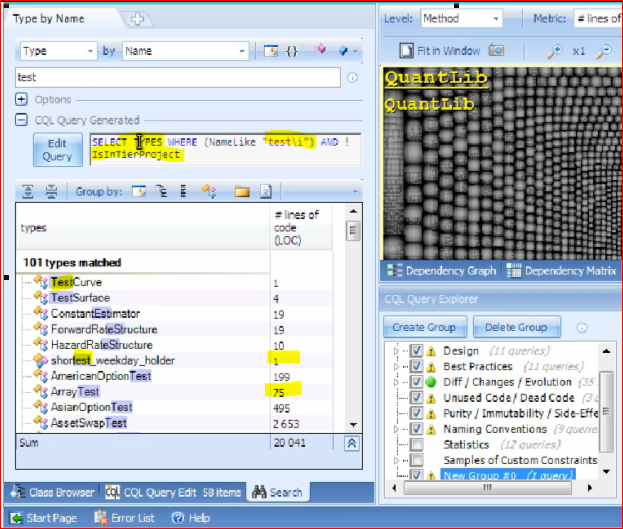Click the generated CQL query text box

point(225,149)
